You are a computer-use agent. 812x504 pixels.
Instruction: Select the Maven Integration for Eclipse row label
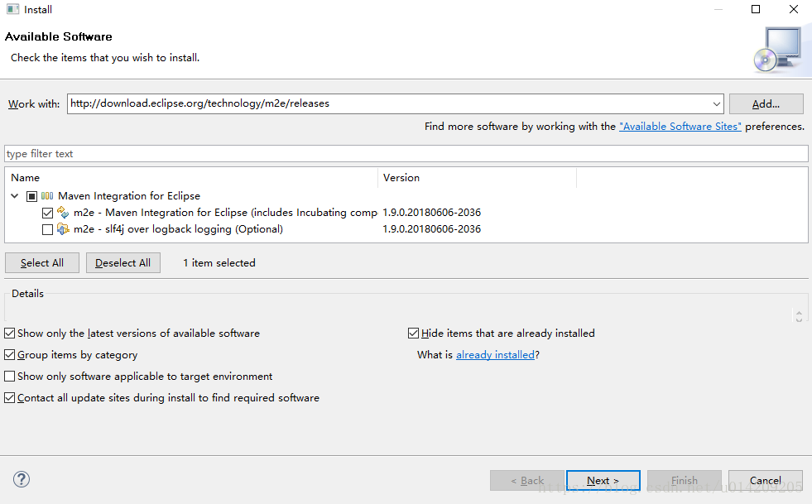[129, 196]
